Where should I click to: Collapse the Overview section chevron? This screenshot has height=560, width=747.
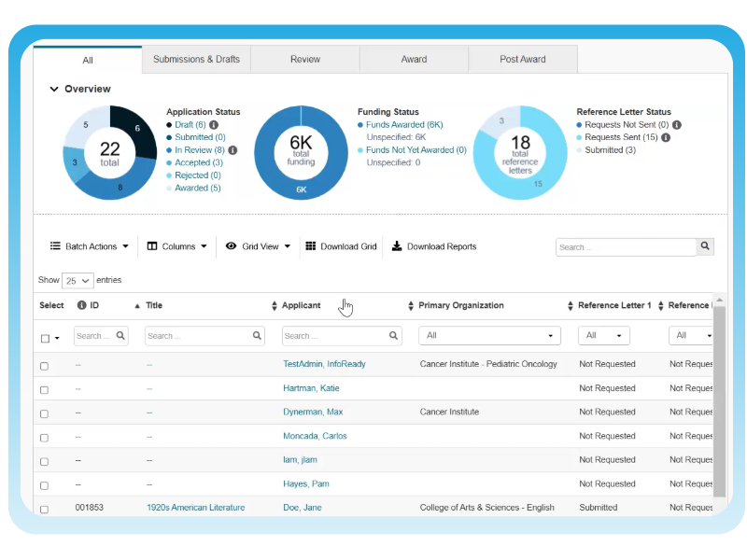[54, 89]
